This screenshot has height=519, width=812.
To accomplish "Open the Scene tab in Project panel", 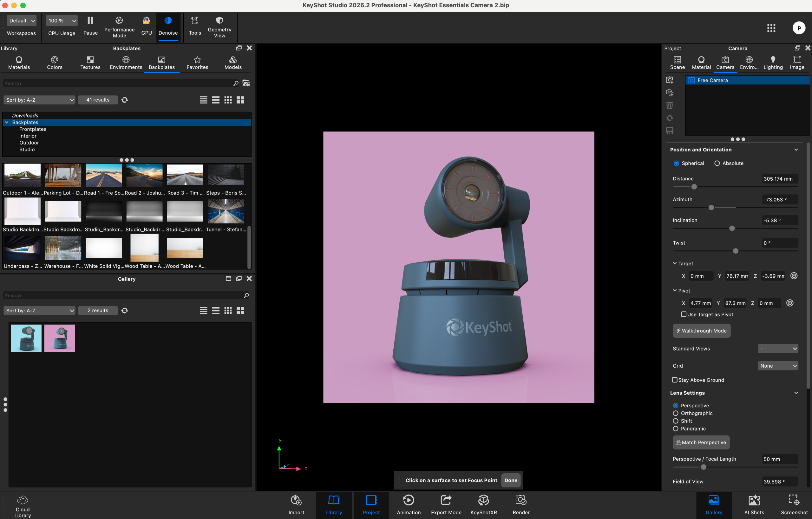I will click(677, 63).
